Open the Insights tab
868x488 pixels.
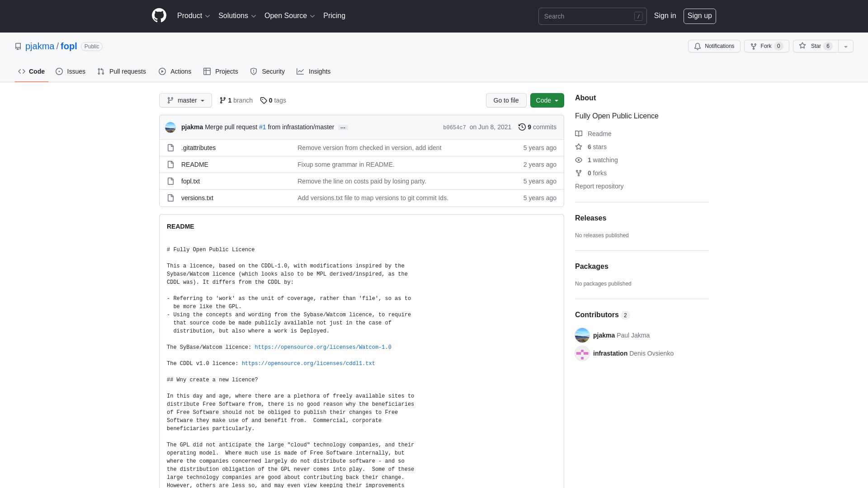314,71
